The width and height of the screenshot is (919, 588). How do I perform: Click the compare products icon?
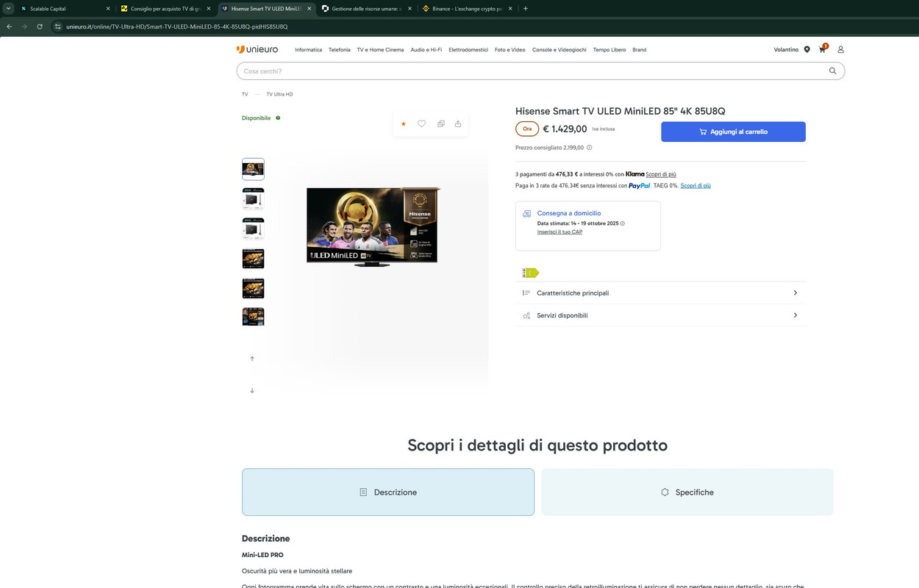click(x=440, y=123)
